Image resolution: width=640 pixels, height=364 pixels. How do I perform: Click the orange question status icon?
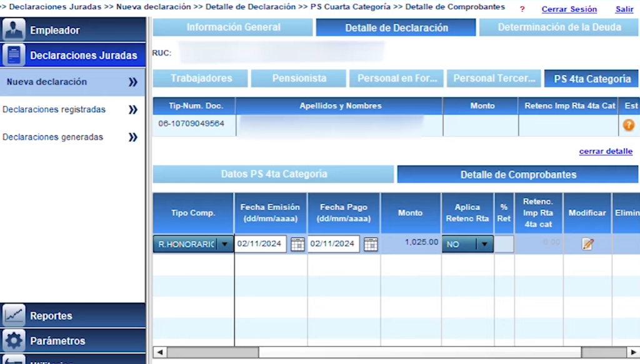pos(628,125)
